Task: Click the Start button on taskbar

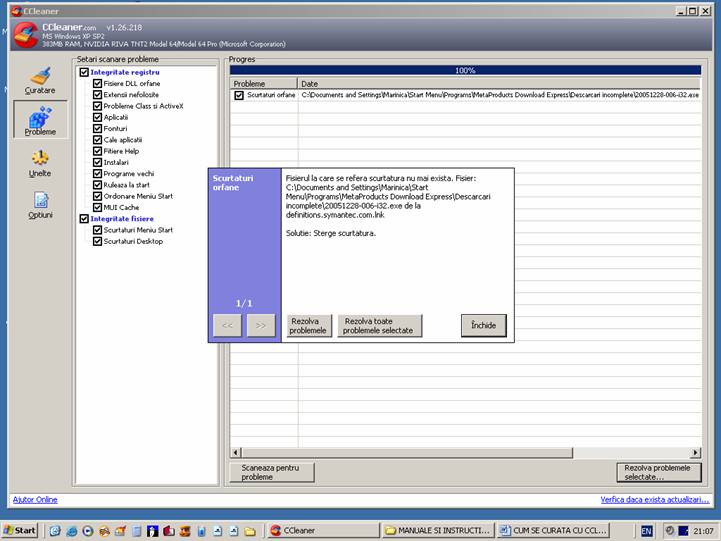Action: [x=20, y=529]
